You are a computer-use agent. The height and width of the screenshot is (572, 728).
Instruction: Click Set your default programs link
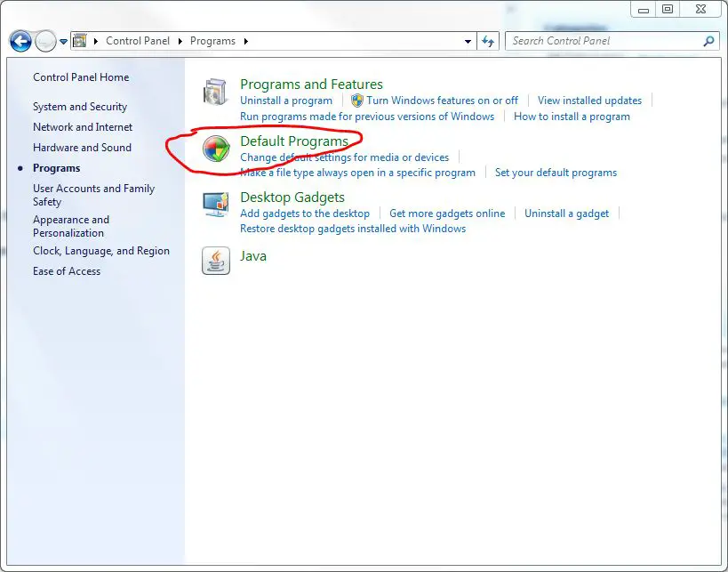click(x=556, y=173)
